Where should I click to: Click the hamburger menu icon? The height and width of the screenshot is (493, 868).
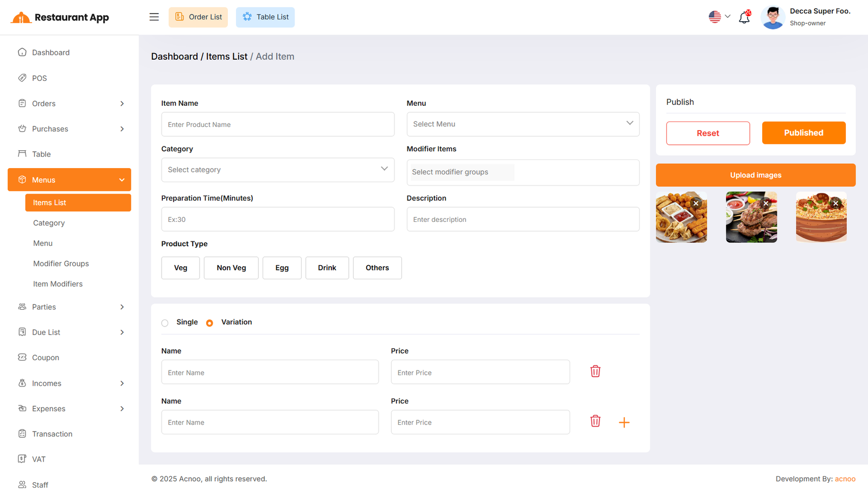point(154,17)
